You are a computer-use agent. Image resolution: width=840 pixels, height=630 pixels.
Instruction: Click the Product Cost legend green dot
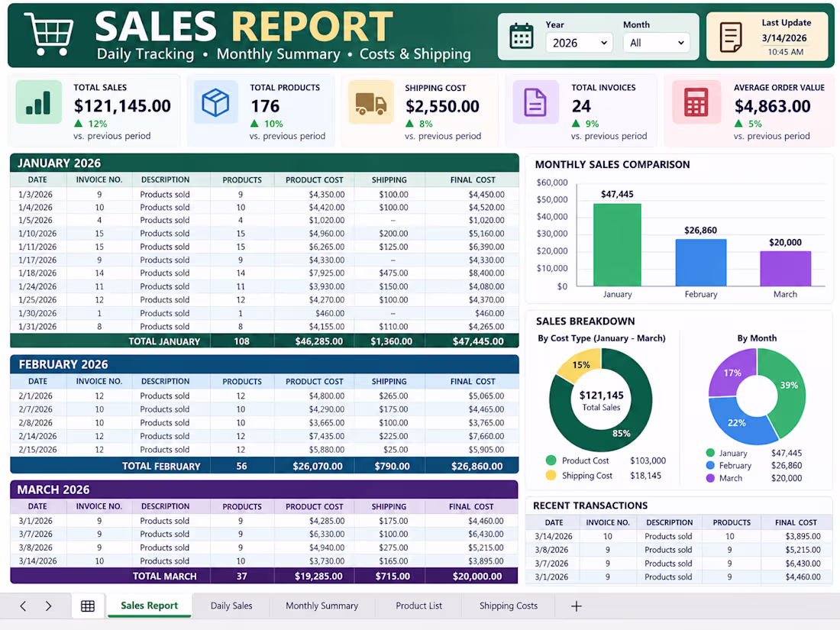[x=551, y=460]
